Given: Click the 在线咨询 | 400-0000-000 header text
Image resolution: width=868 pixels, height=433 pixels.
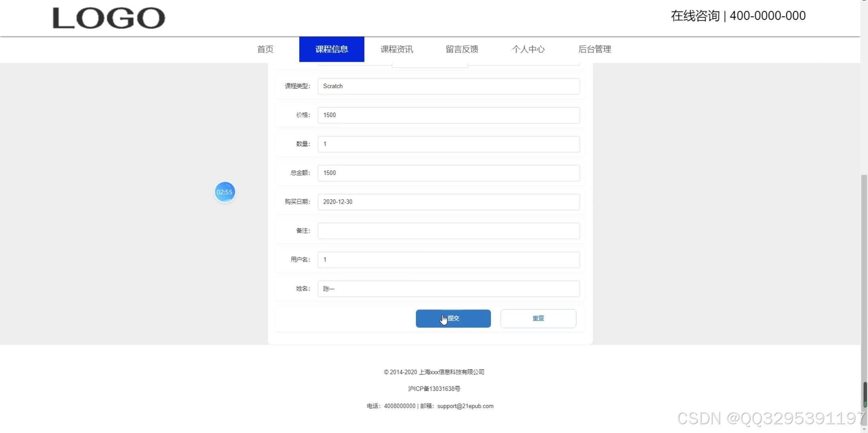Looking at the screenshot, I should [738, 16].
